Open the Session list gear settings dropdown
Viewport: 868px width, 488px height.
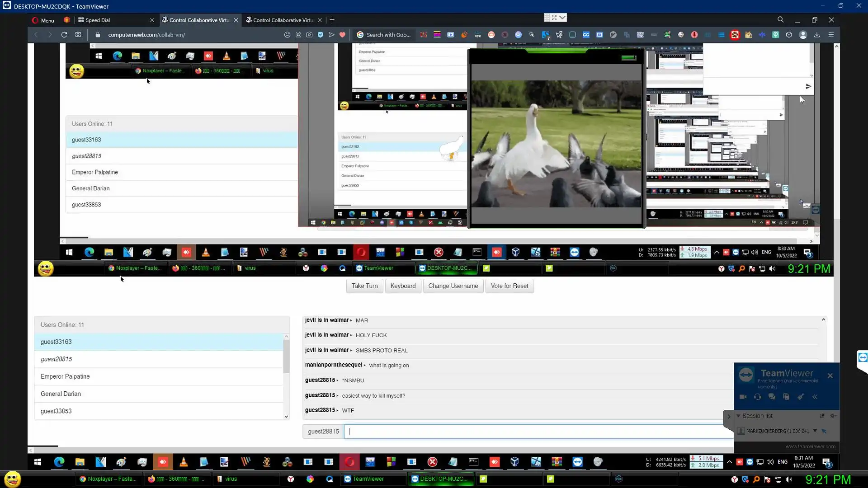833,416
